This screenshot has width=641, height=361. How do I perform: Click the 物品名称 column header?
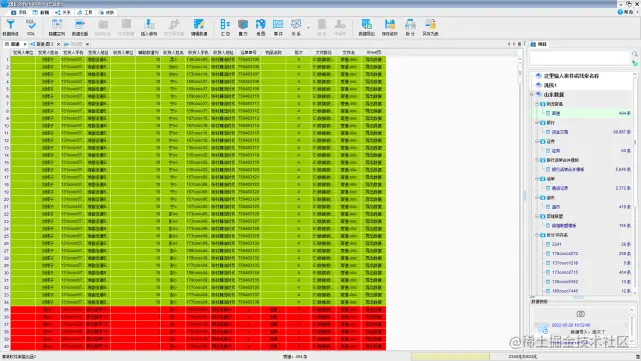click(x=273, y=53)
